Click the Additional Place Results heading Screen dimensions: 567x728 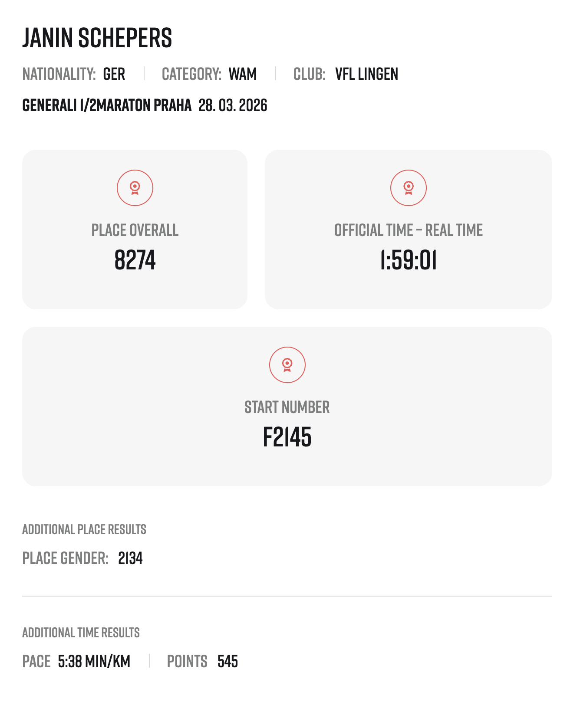pyautogui.click(x=84, y=530)
